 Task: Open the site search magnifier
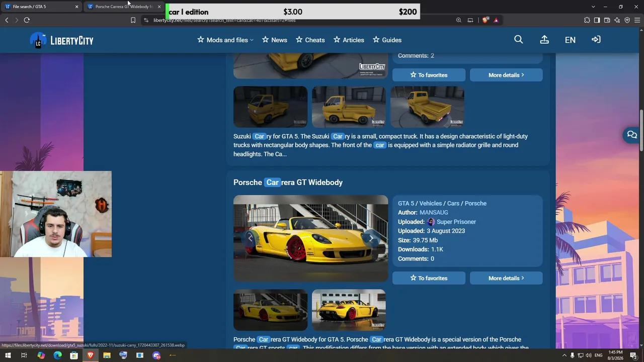[519, 40]
